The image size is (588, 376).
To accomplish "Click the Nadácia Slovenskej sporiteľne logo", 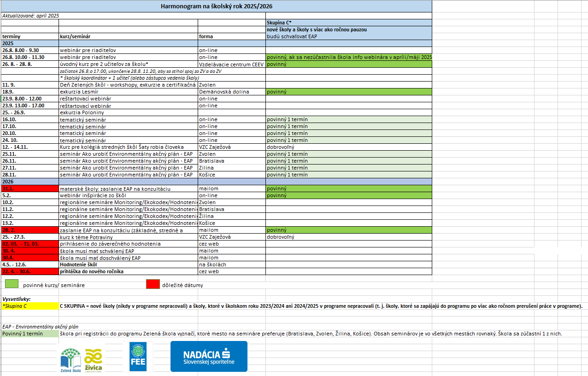I will coord(209,356).
